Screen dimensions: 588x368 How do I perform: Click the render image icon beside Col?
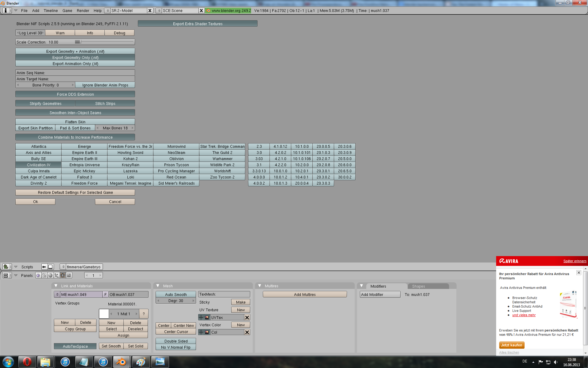click(207, 332)
